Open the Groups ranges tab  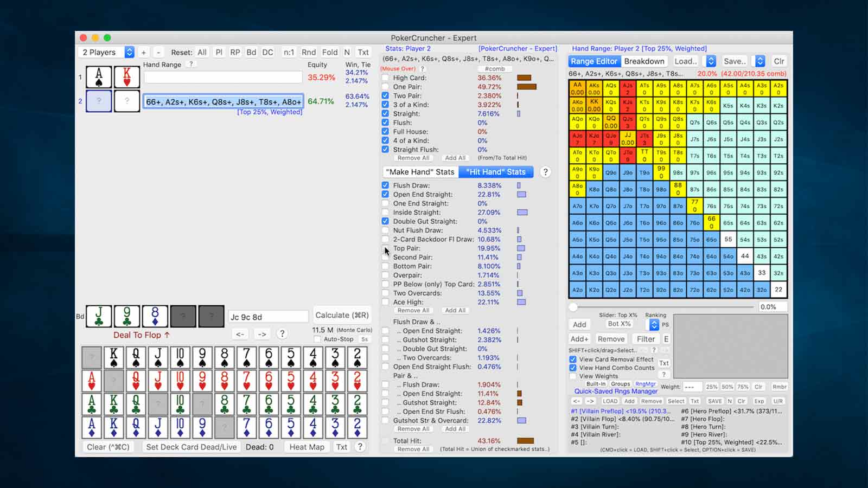click(x=621, y=384)
